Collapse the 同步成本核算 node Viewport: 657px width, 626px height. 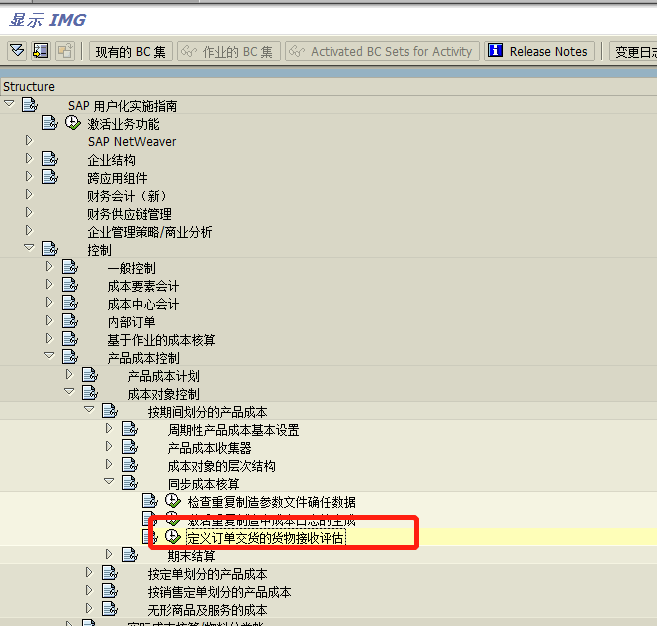pos(109,481)
